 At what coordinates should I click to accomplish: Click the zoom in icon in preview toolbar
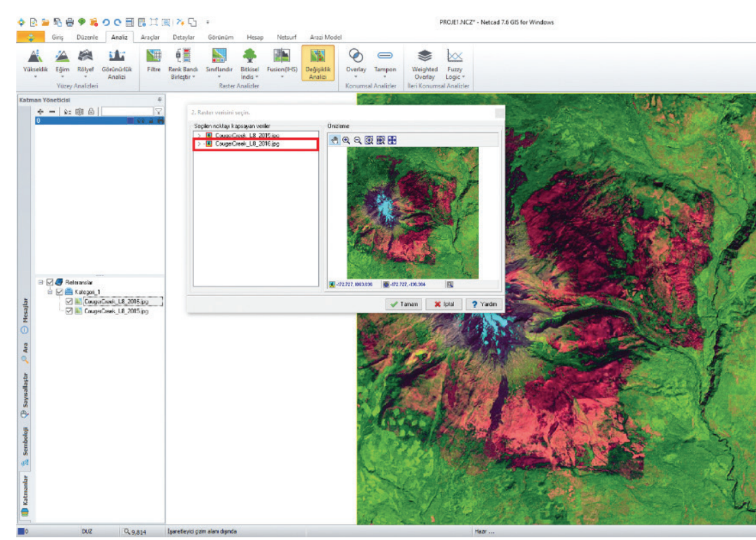(346, 140)
